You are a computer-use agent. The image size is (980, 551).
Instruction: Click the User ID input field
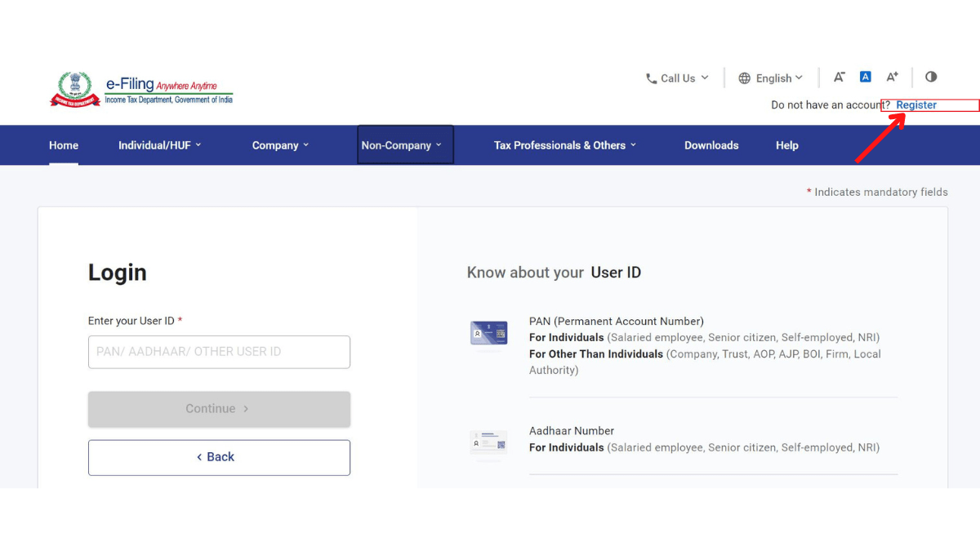(219, 352)
